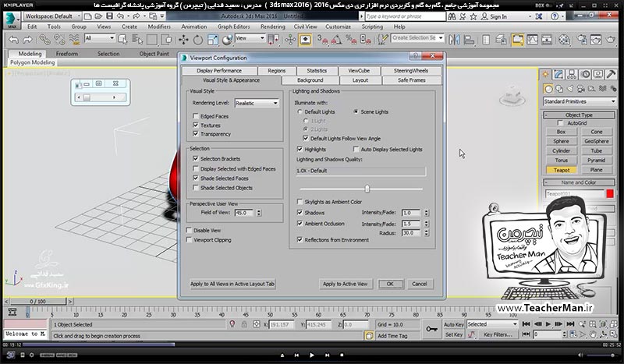Click OK in Viewport Configuration dialog

pyautogui.click(x=390, y=284)
